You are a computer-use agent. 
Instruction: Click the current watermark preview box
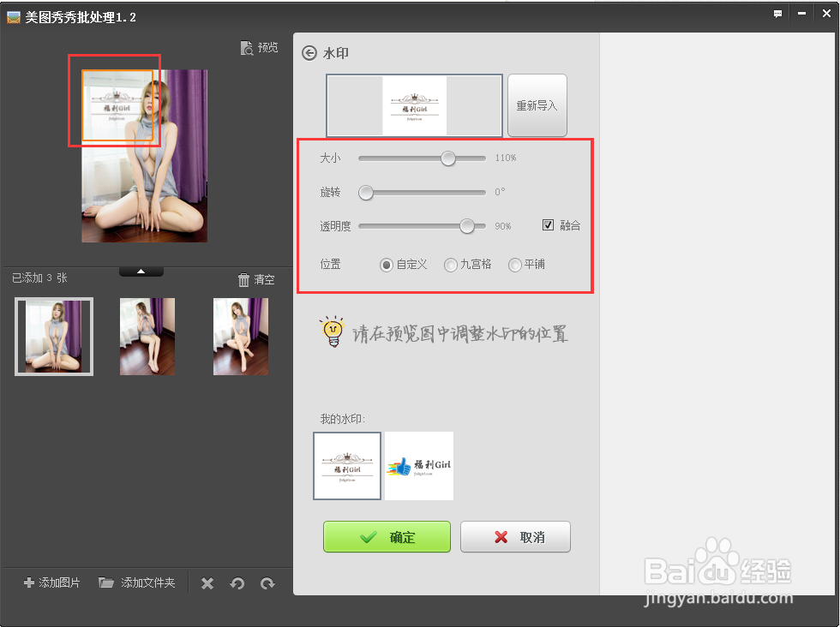point(414,105)
